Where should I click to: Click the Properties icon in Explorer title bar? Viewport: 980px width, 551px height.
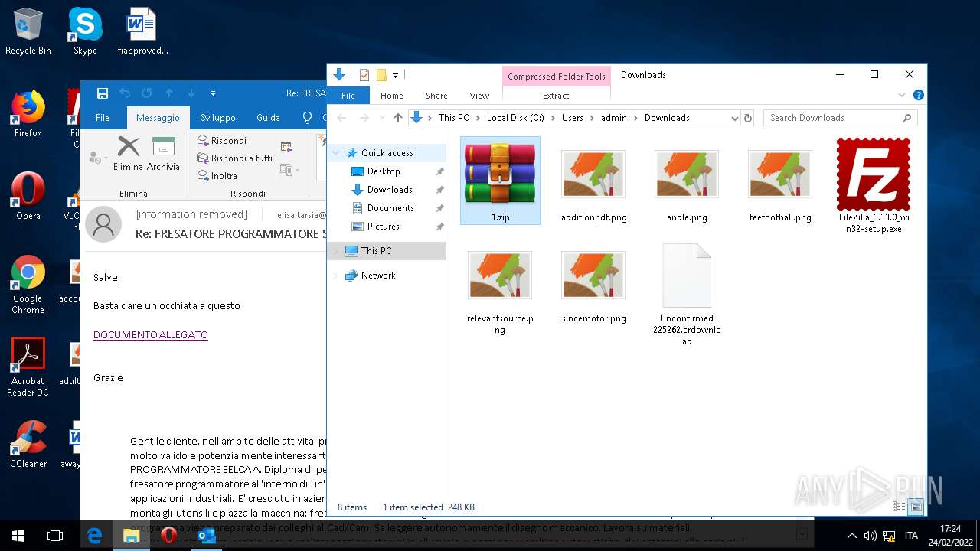364,75
